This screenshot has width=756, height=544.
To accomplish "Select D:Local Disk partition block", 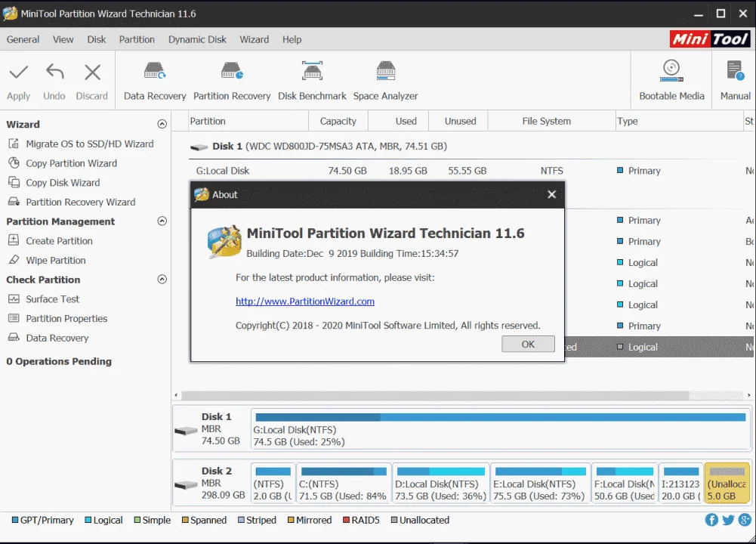I will tap(440, 484).
